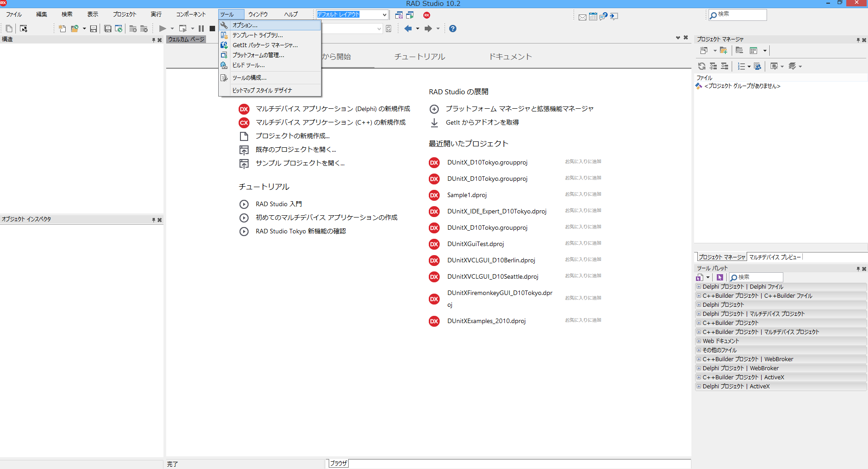Click the New file star icon in toolbar
The width and height of the screenshot is (868, 469).
click(62, 29)
